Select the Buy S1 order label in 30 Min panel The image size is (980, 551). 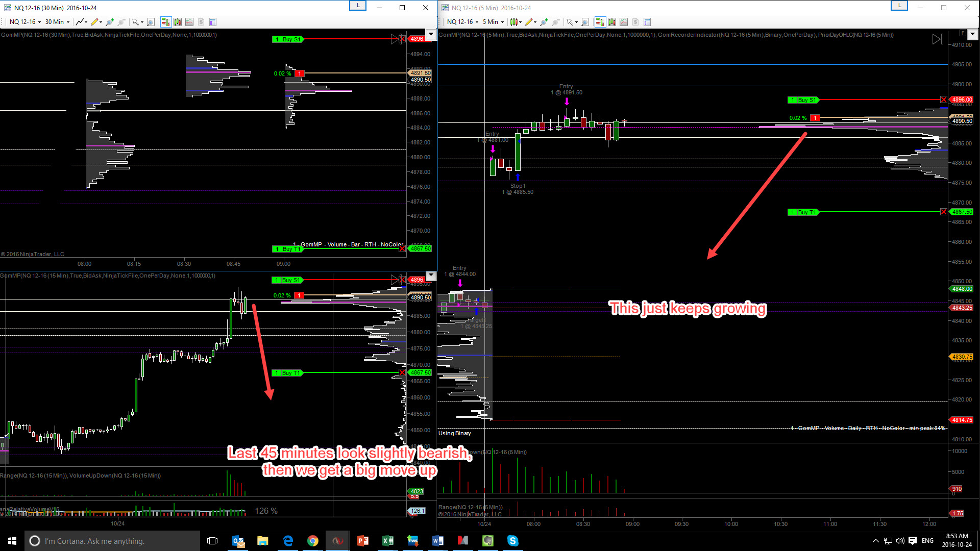click(288, 39)
